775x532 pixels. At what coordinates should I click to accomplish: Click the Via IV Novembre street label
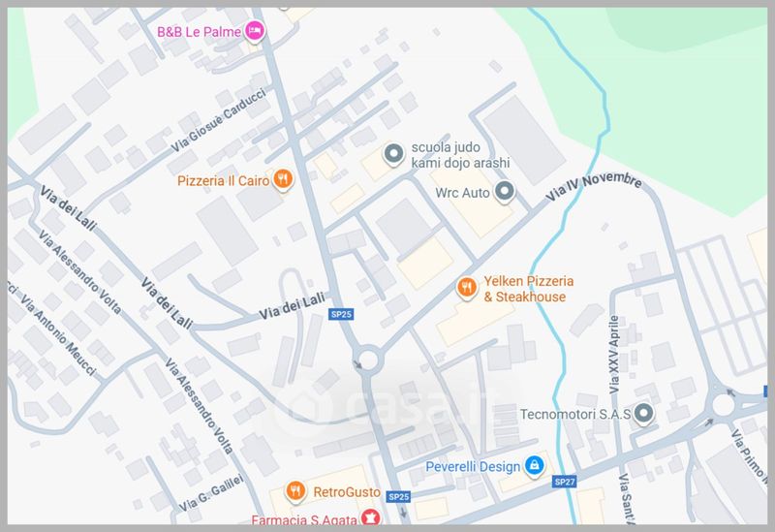(594, 187)
